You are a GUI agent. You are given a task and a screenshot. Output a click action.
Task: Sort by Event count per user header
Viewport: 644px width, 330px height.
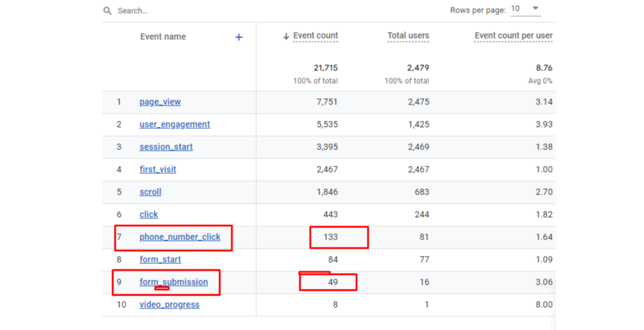pyautogui.click(x=513, y=36)
